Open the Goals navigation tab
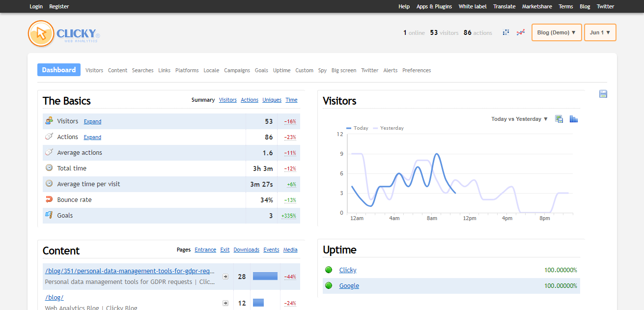 click(261, 70)
